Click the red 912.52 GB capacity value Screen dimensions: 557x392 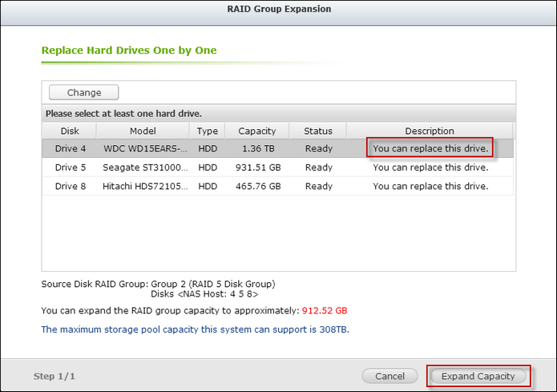[x=325, y=310]
